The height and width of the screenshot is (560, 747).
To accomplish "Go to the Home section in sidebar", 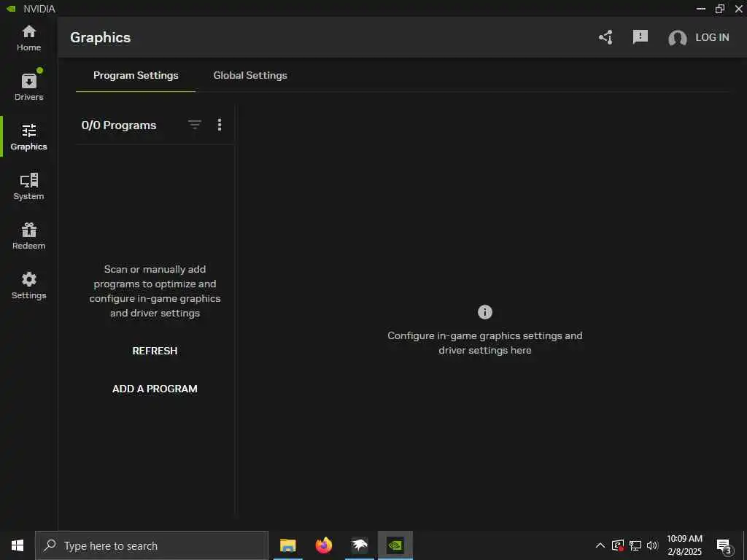I will click(28, 38).
